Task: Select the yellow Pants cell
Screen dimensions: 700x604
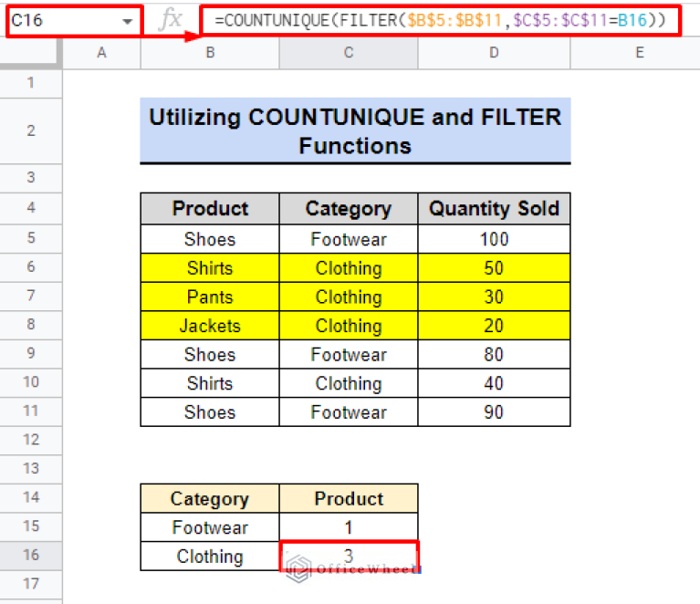Action: click(x=210, y=297)
